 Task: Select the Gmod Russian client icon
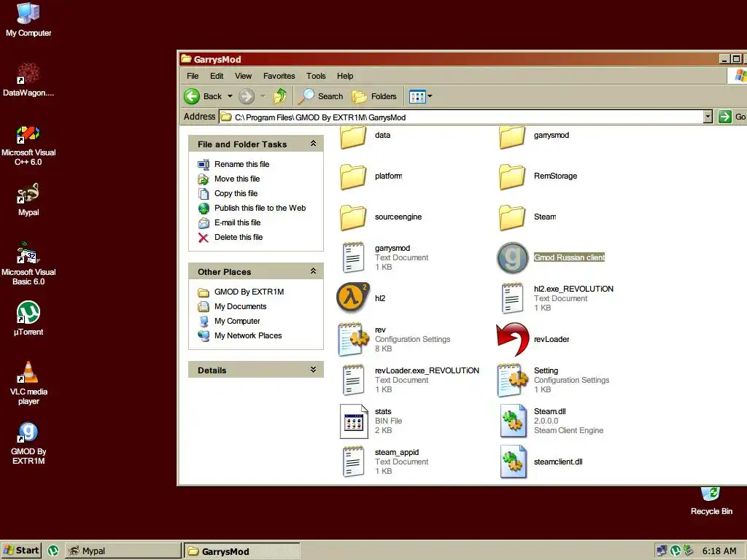[513, 257]
